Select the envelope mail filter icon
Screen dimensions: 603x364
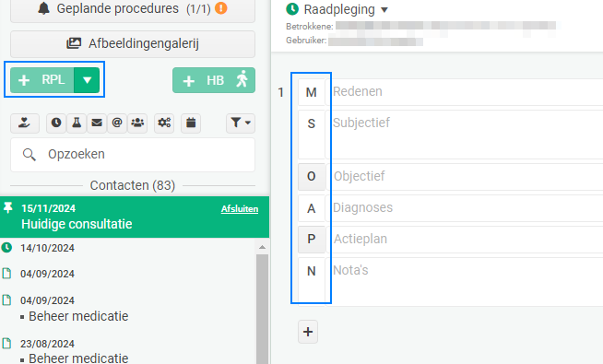(x=97, y=123)
